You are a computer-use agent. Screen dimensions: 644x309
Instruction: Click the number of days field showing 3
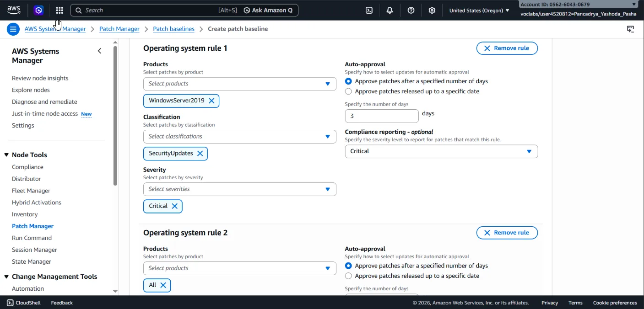[382, 116]
